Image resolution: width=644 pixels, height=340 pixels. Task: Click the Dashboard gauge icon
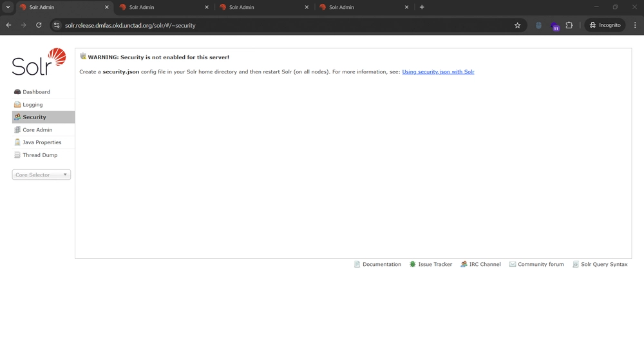coord(17,92)
